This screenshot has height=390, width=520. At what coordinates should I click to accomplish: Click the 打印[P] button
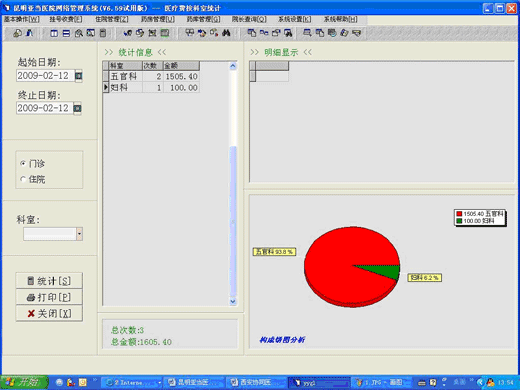(x=49, y=297)
